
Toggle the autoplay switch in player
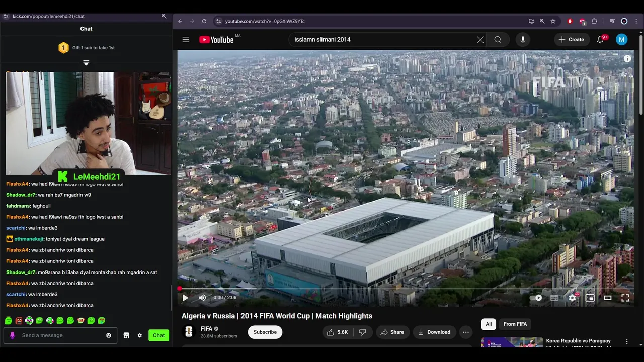tap(537, 298)
